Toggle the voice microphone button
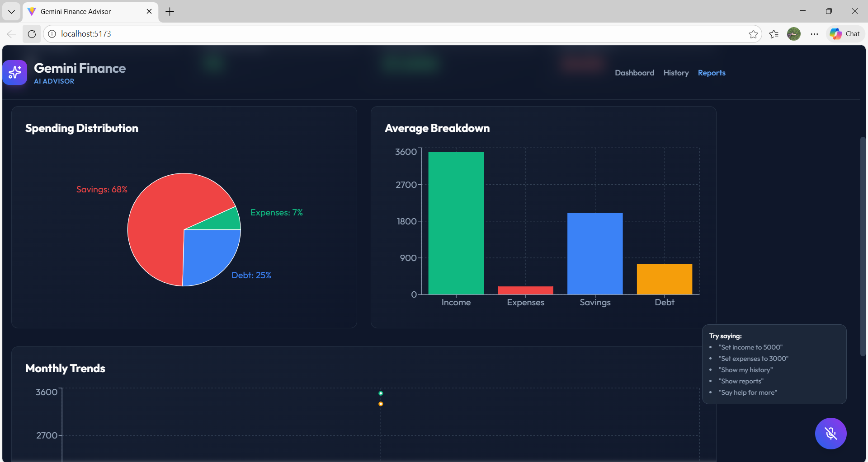868x462 pixels. (x=830, y=434)
